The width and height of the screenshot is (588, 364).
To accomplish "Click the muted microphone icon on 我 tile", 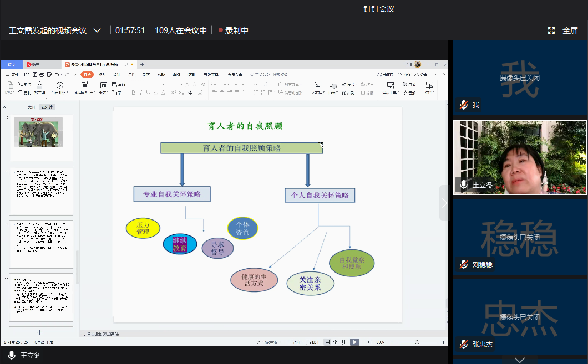I will [464, 105].
